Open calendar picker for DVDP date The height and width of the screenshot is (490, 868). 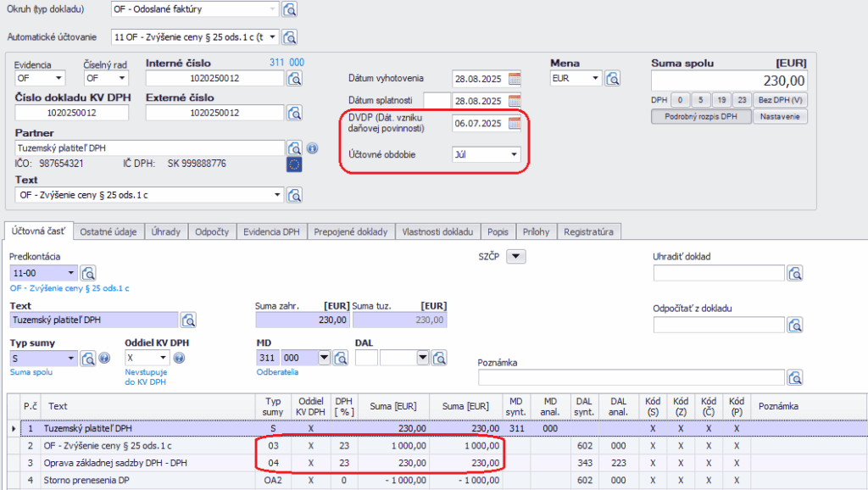(514, 124)
